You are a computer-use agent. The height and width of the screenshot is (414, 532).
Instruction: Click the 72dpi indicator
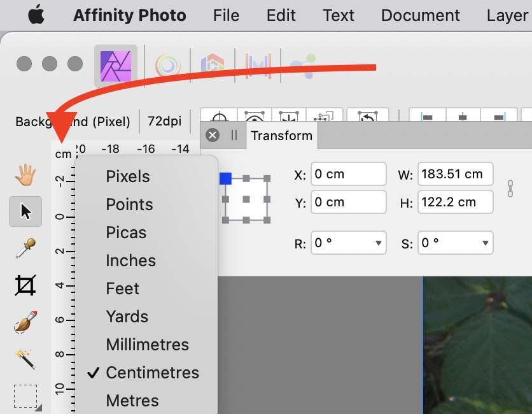[165, 121]
